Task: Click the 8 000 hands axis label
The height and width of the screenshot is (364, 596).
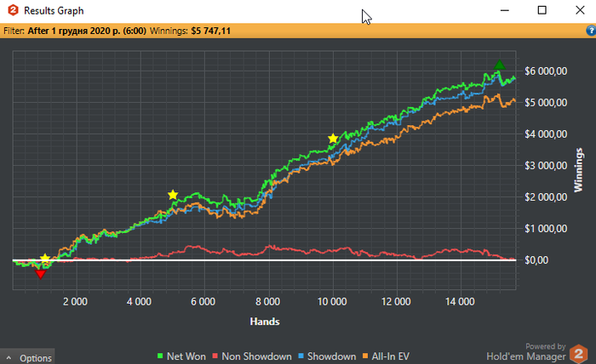Action: coord(267,302)
